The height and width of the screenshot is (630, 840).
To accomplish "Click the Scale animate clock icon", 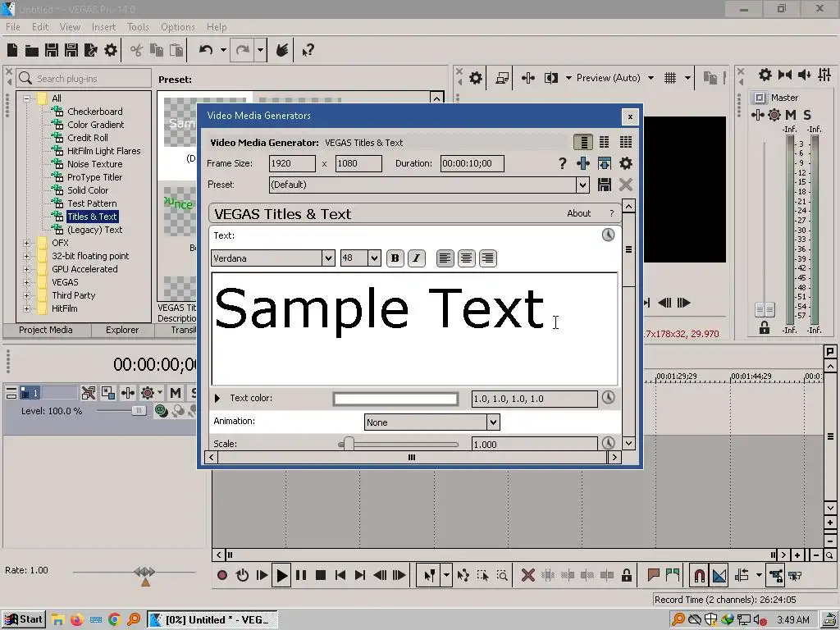I will point(608,443).
